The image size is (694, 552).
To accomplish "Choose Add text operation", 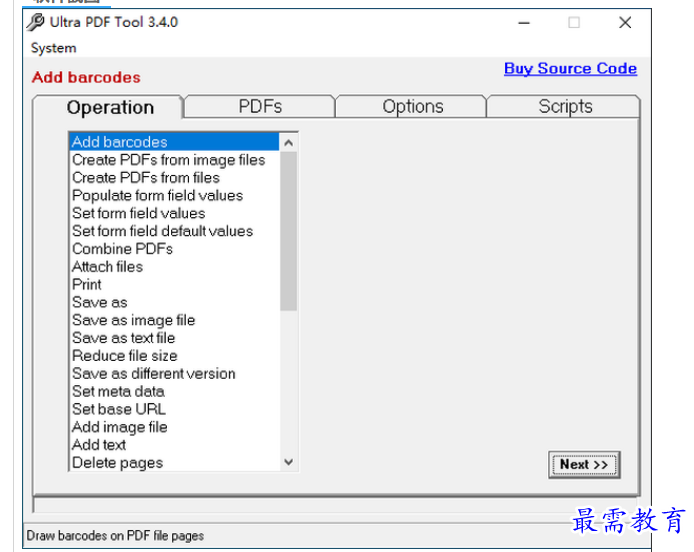I will [174, 444].
